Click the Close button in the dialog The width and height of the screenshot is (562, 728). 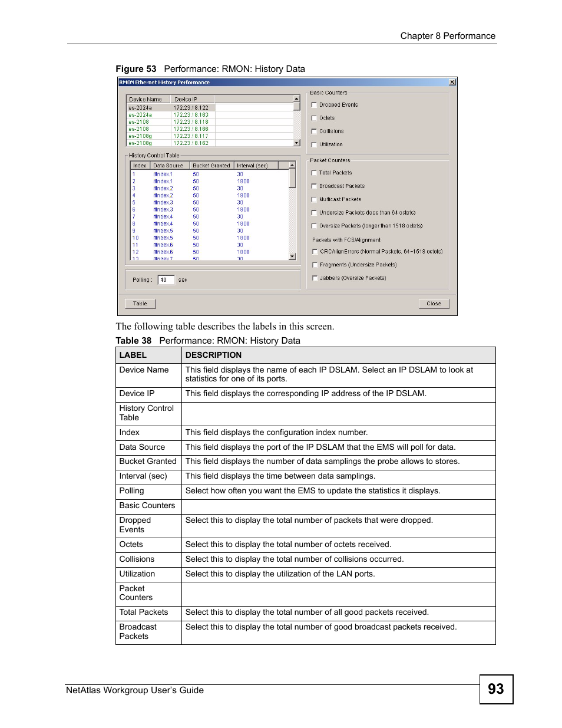(x=434, y=304)
